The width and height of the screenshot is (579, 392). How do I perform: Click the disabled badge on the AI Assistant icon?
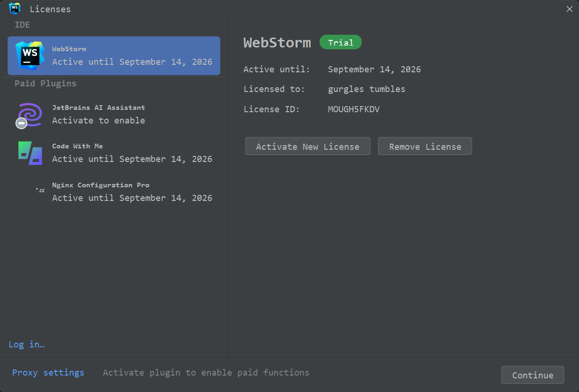(x=21, y=123)
